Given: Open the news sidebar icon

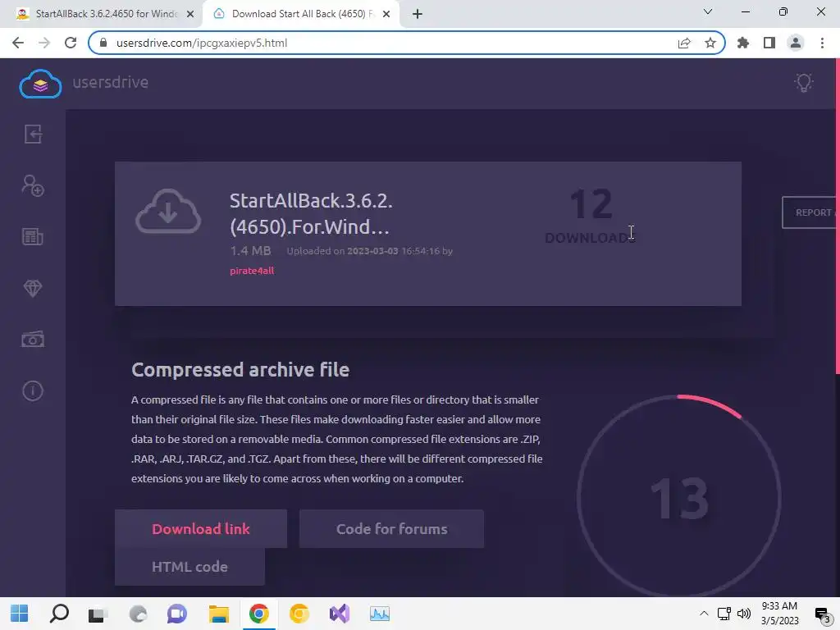Looking at the screenshot, I should coord(33,236).
